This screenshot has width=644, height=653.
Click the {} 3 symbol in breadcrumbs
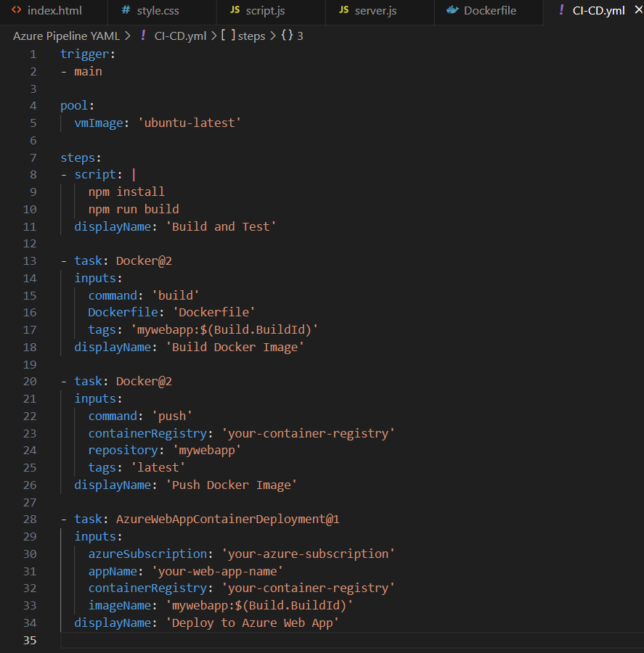click(x=290, y=35)
